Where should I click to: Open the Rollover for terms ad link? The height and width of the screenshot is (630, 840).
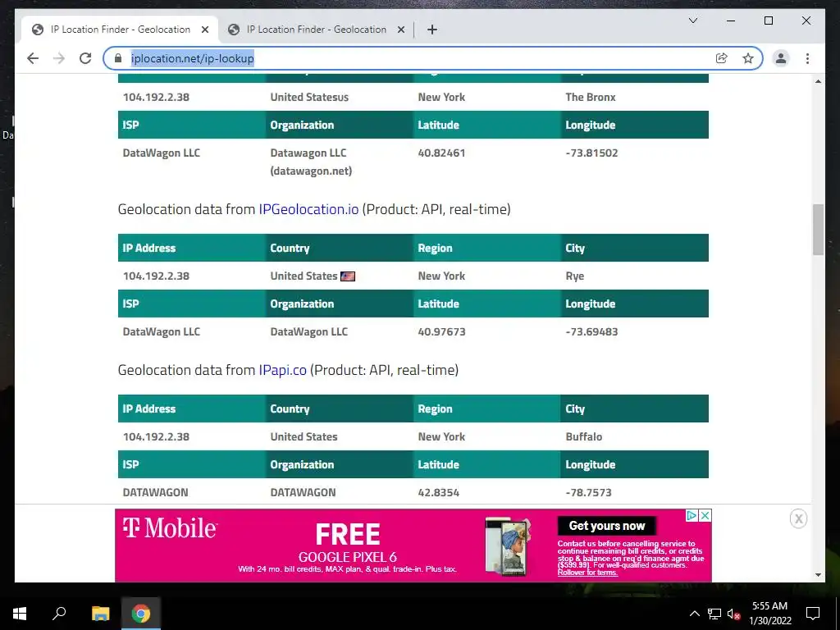pyautogui.click(x=587, y=573)
